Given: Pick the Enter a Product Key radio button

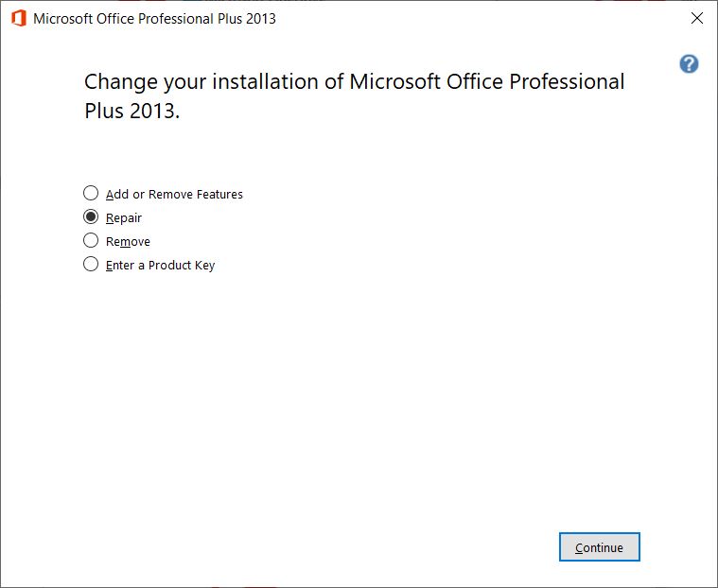Looking at the screenshot, I should [x=91, y=264].
